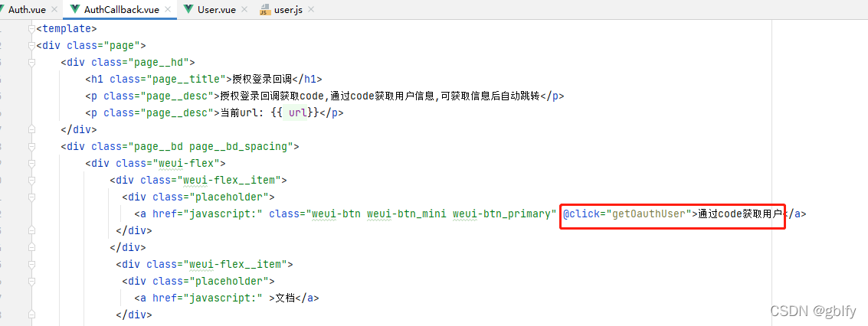Click fold end marker of page__hd closing div
Screen dimensions: 868x326
coord(31,130)
